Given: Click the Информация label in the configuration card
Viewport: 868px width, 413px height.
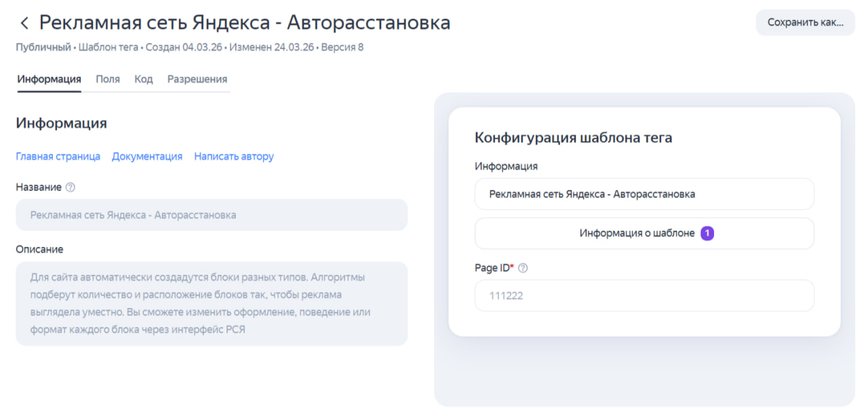Looking at the screenshot, I should pos(506,166).
